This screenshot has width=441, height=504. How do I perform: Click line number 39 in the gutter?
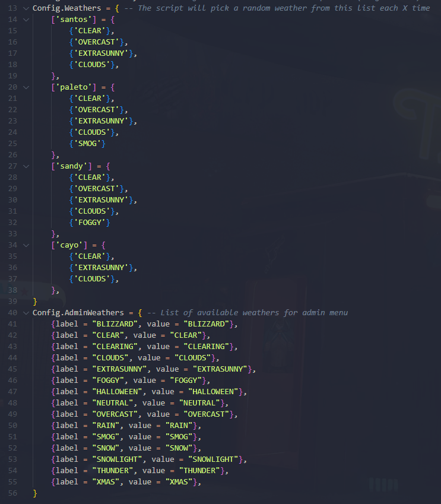(12, 302)
